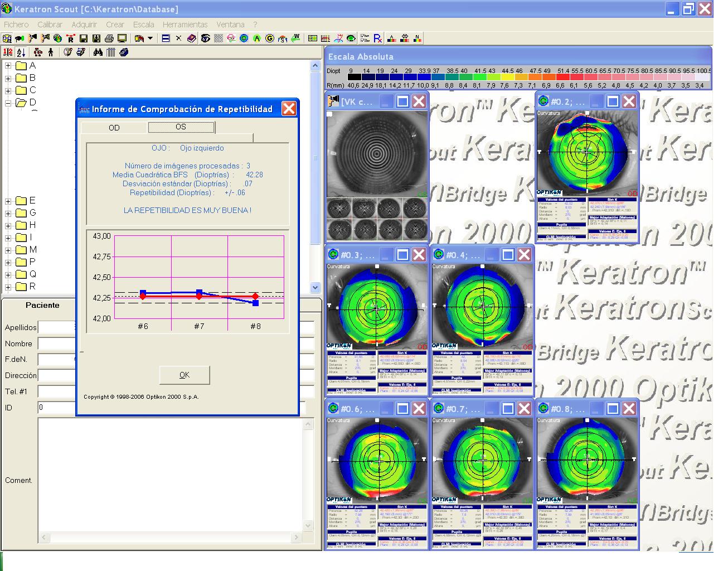Screen dimensions: 728x571
Task: Select the #0.7 curvature map thumbnail
Action: pyautogui.click(x=482, y=461)
